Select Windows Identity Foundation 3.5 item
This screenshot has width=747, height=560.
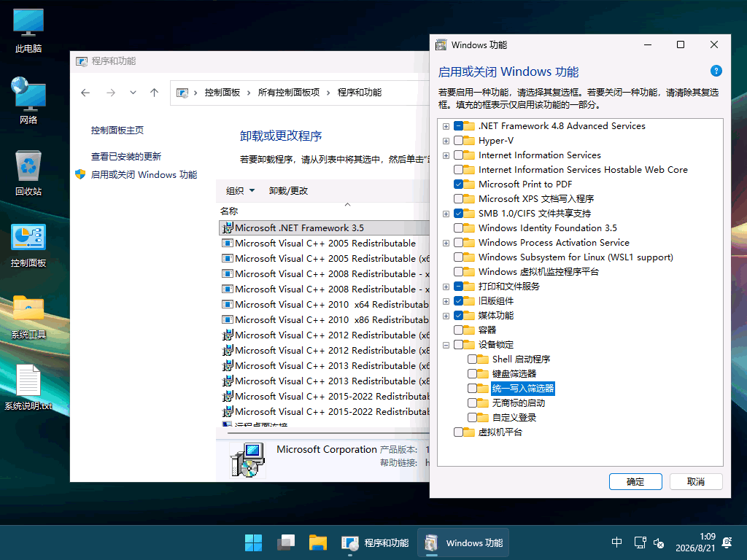[547, 228]
